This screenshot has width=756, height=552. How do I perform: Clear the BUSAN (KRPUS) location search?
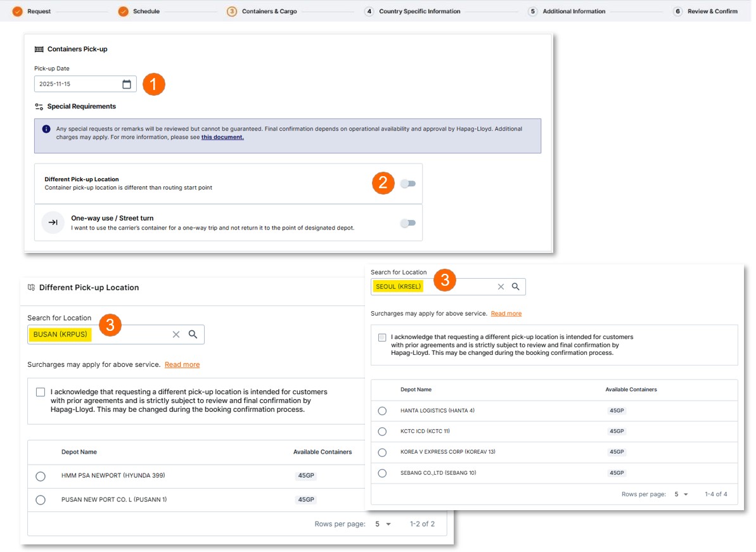176,335
